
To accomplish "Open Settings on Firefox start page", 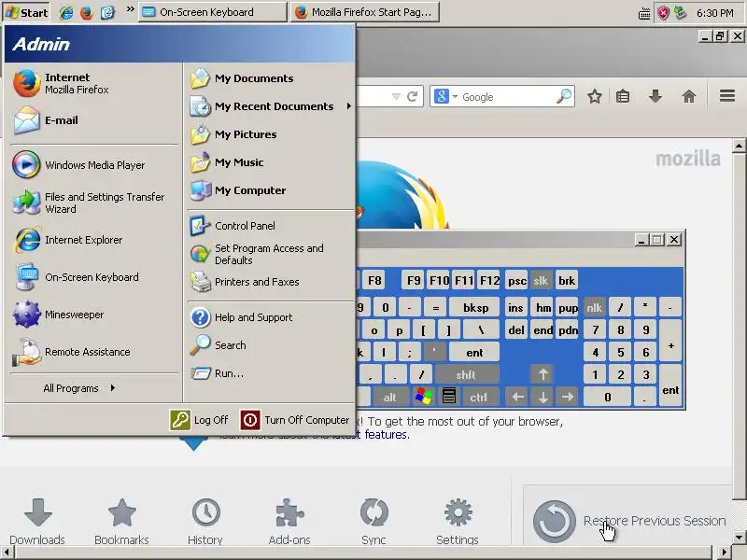I will click(x=458, y=522).
